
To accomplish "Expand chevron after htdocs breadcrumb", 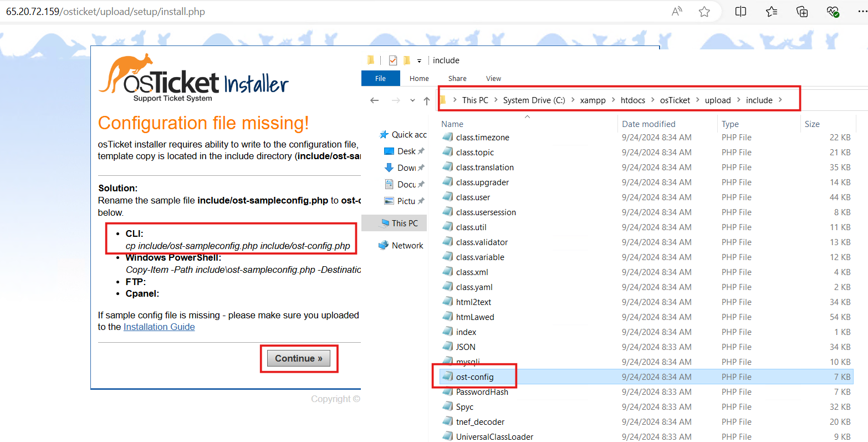I will click(653, 100).
